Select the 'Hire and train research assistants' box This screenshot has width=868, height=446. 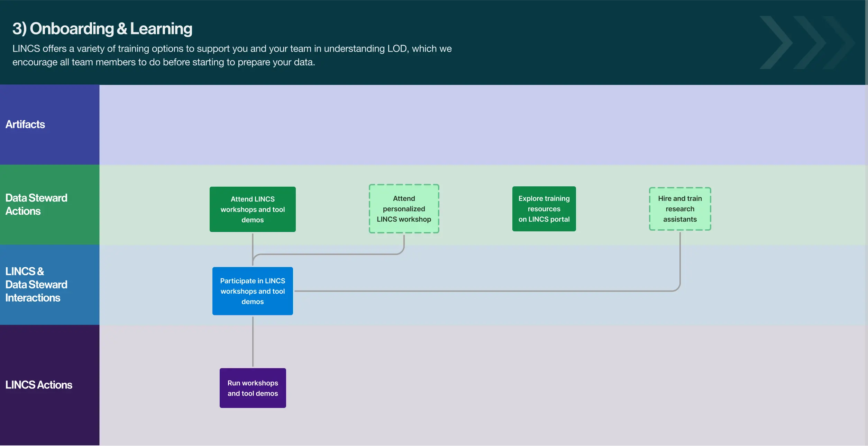point(680,209)
